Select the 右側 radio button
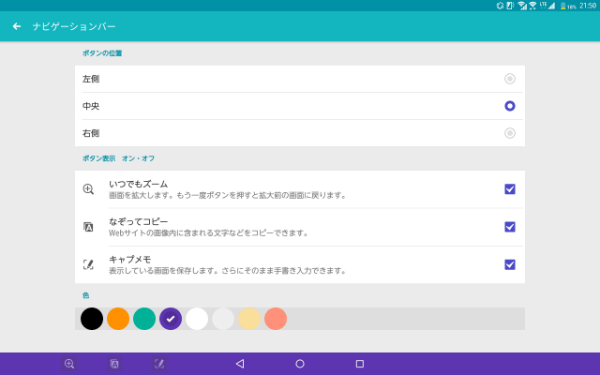The height and width of the screenshot is (375, 600). tap(509, 133)
